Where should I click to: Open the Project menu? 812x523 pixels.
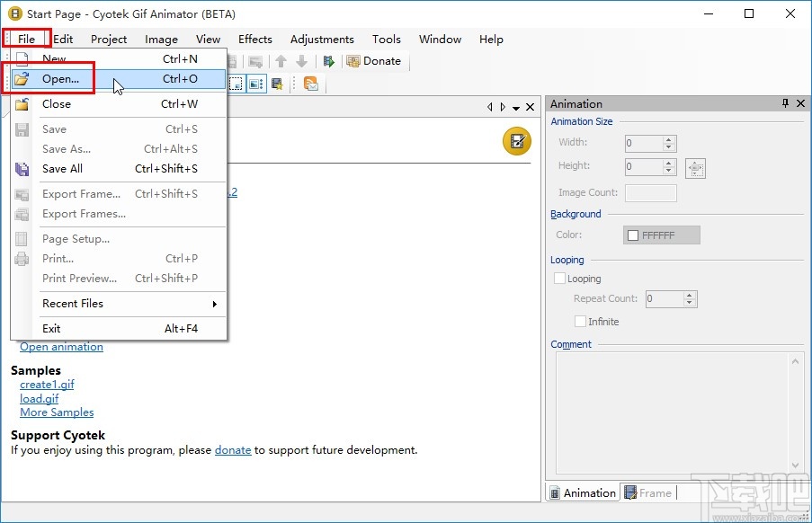tap(109, 40)
